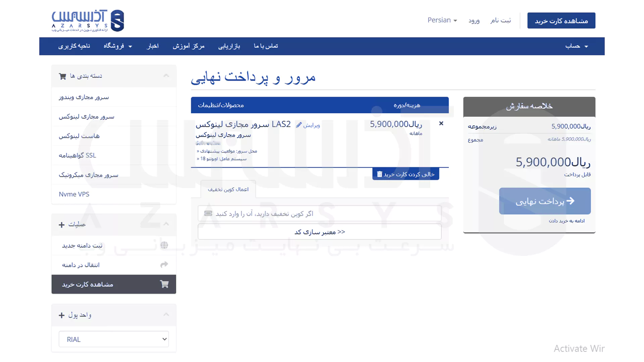The width and height of the screenshot is (644, 362).
Task: Click the transfer arrow icon on انتقال در دامنه
Action: [164, 264]
